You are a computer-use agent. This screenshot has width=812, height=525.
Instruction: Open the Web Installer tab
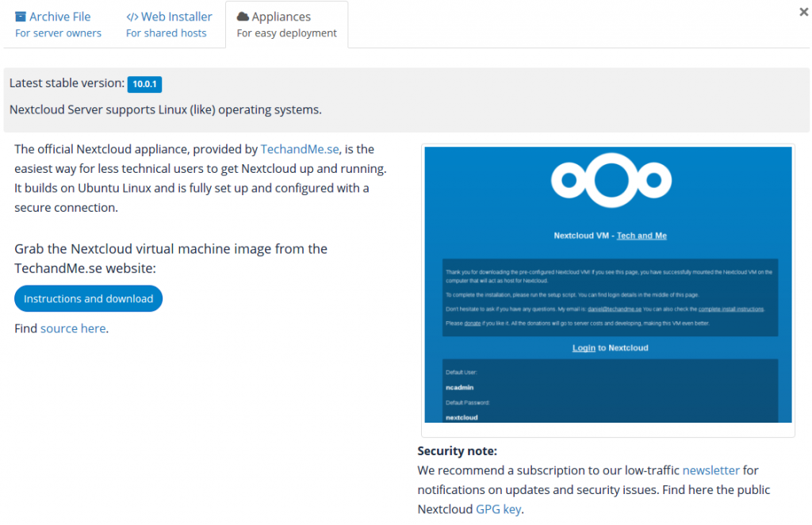(169, 25)
